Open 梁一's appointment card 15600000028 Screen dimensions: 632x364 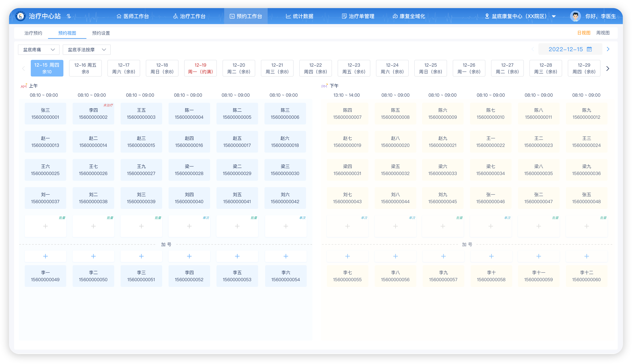coord(189,170)
